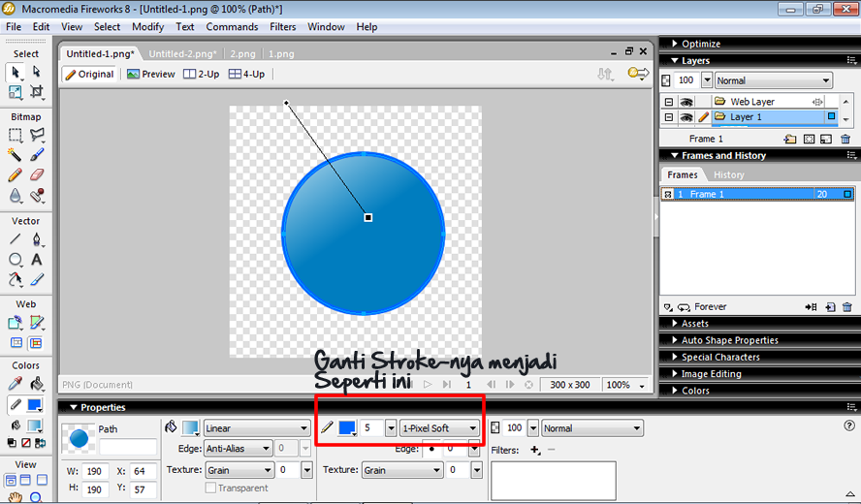Click the Preview view button
861x504 pixels.
[x=151, y=74]
